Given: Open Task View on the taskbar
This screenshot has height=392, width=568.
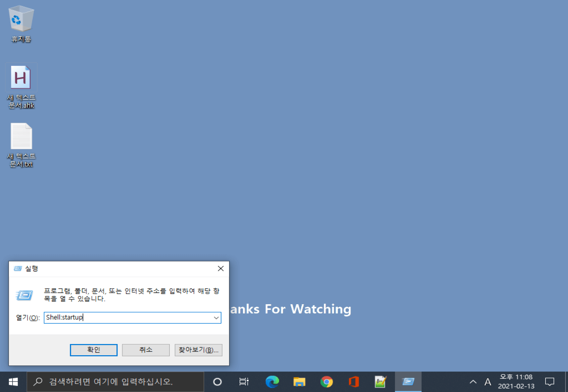Looking at the screenshot, I should pos(244,382).
